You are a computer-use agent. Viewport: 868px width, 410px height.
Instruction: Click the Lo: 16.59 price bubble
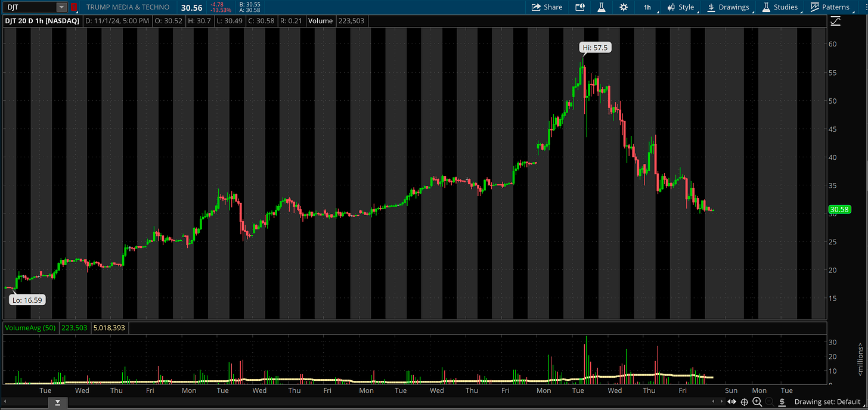click(x=27, y=300)
